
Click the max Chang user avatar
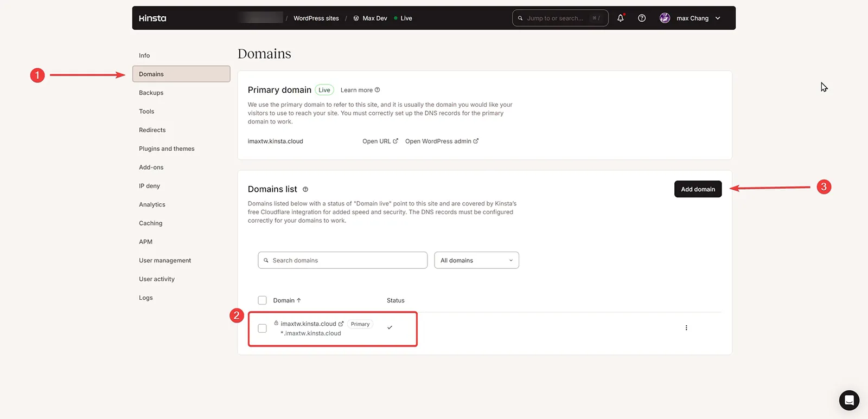(665, 18)
